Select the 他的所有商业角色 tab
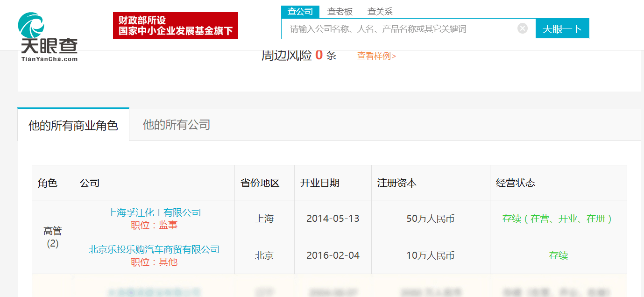The image size is (644, 297). click(73, 125)
